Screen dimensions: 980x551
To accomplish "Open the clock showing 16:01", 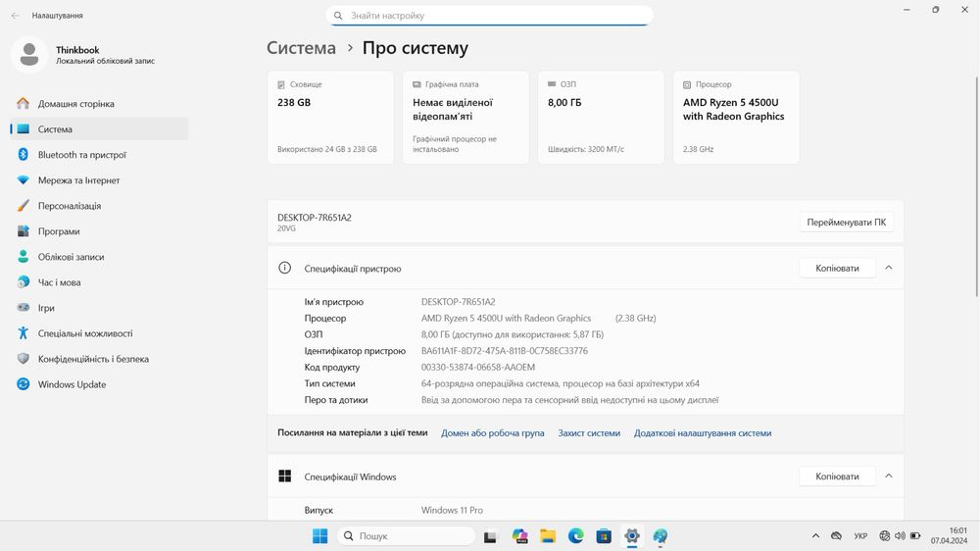I will (949, 536).
